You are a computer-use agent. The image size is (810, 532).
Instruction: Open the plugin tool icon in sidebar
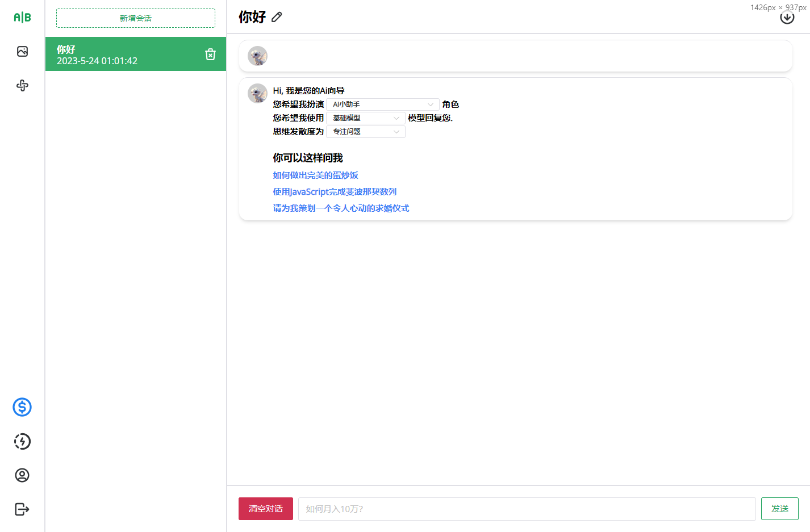[x=22, y=86]
